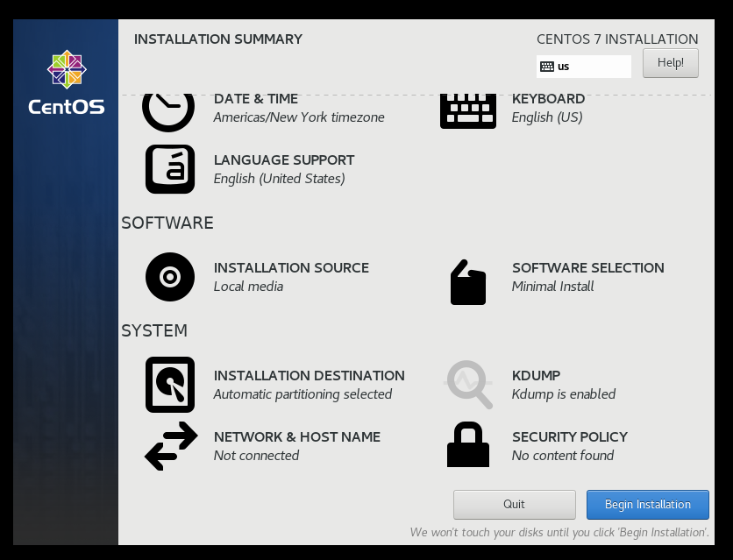Click the CentOS logo in sidebar
The image size is (733, 560).
click(67, 82)
